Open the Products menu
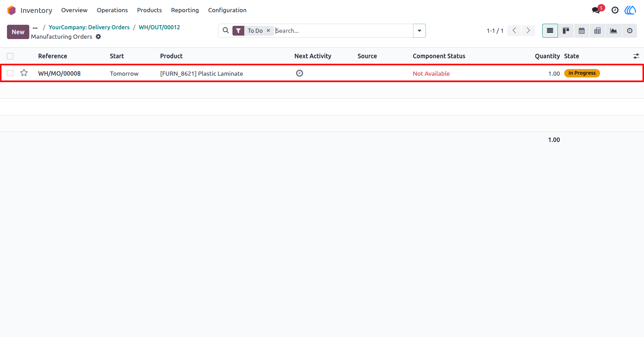 coord(149,10)
